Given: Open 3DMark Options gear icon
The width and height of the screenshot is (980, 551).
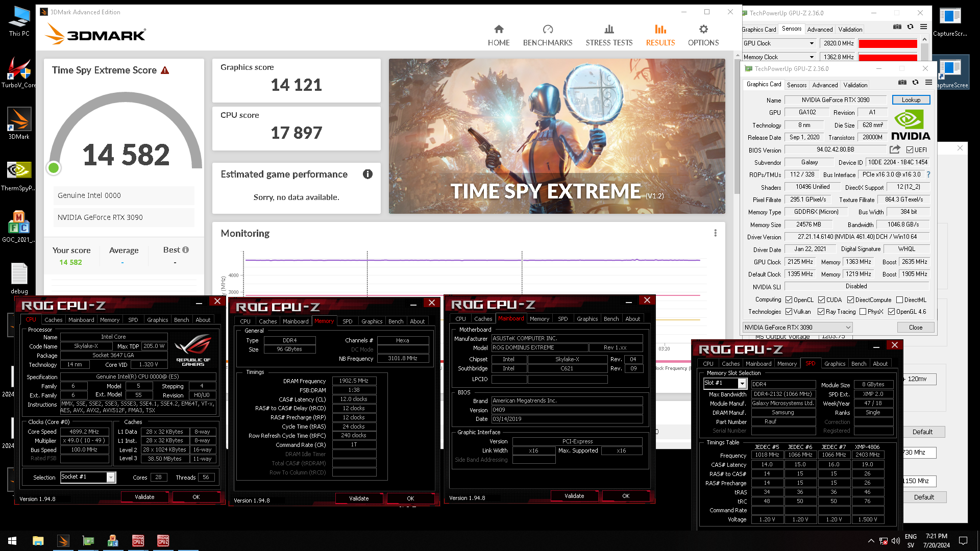Looking at the screenshot, I should pyautogui.click(x=703, y=30).
